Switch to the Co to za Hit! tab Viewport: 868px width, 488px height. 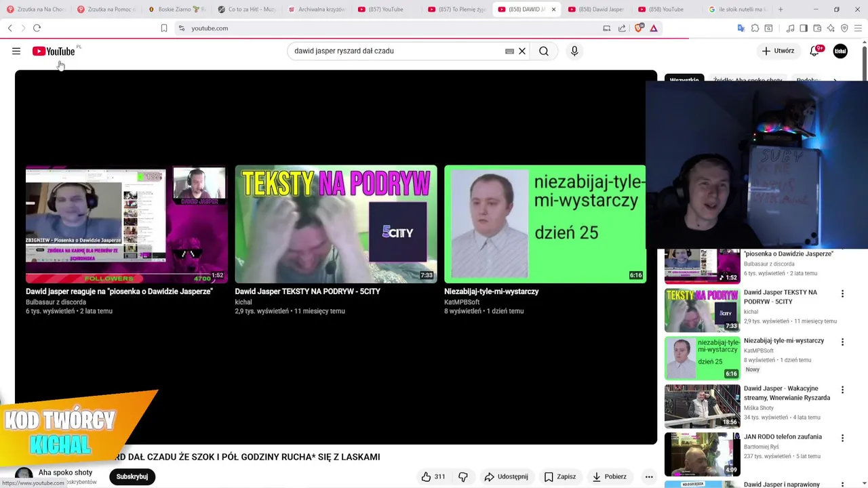point(248,9)
